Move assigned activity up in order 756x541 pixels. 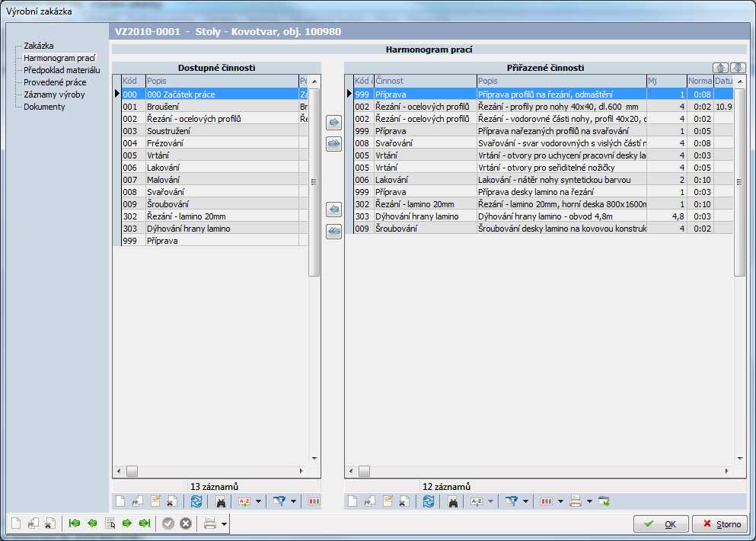[720, 68]
